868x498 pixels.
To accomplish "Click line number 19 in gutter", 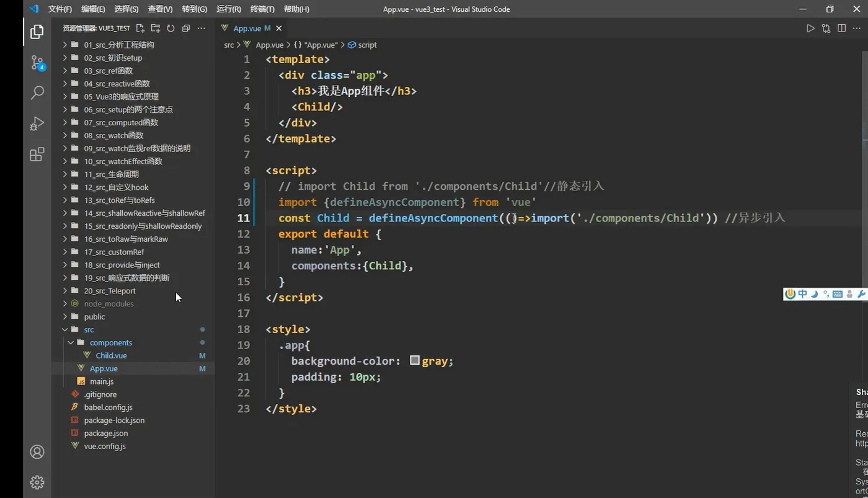I will pyautogui.click(x=243, y=345).
